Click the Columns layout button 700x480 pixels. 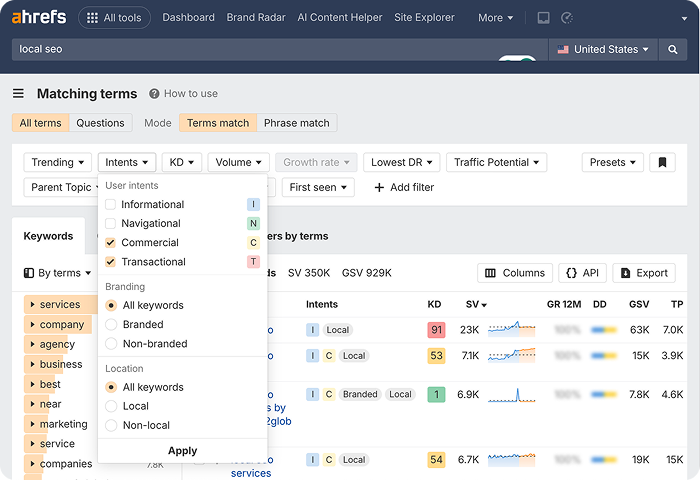515,273
